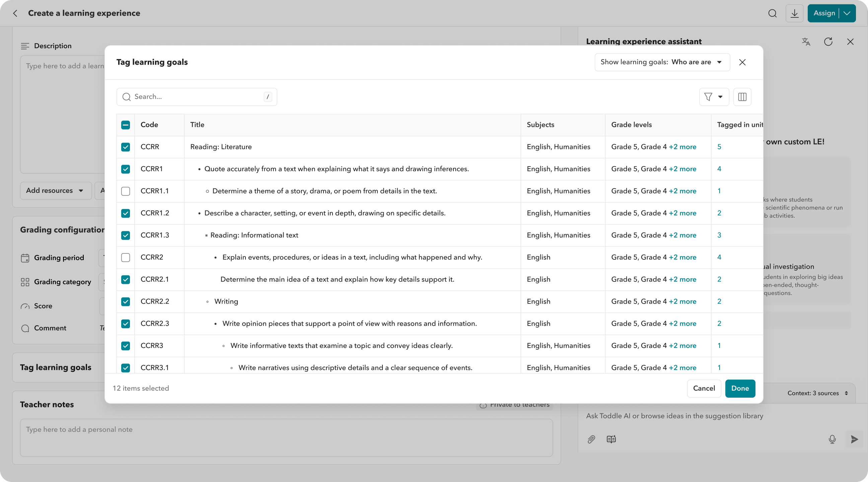Click the goals Search input field

click(197, 97)
